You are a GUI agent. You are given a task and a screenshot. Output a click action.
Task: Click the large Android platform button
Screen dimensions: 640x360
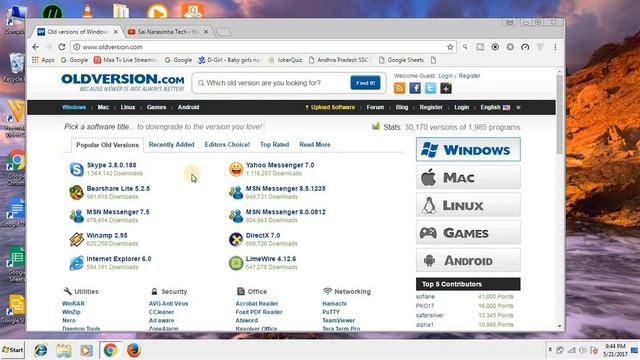click(x=468, y=260)
